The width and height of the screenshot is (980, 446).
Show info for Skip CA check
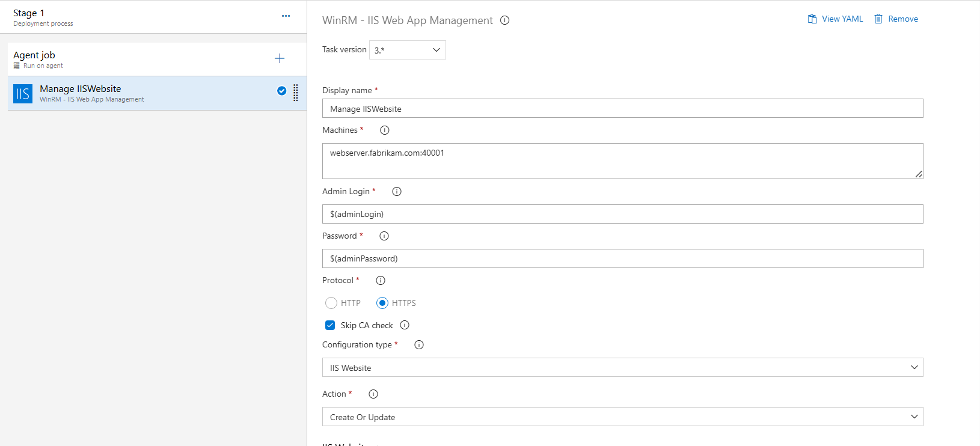click(405, 325)
